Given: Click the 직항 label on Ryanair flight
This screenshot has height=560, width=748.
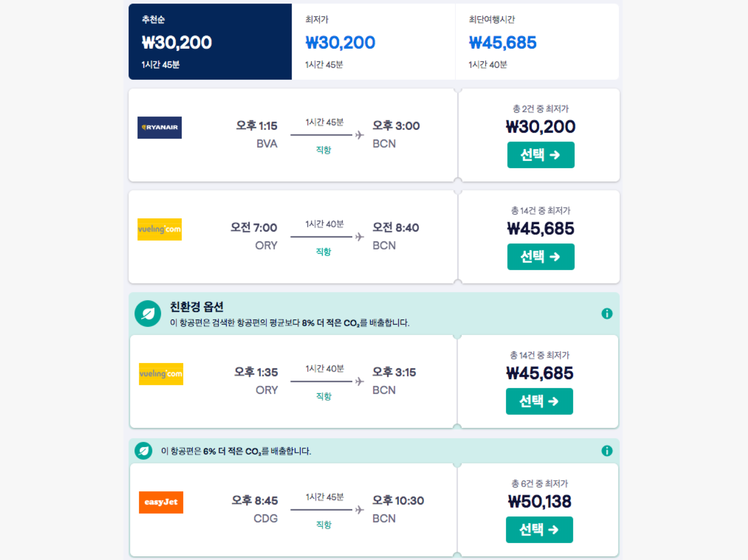Looking at the screenshot, I should point(323,150).
